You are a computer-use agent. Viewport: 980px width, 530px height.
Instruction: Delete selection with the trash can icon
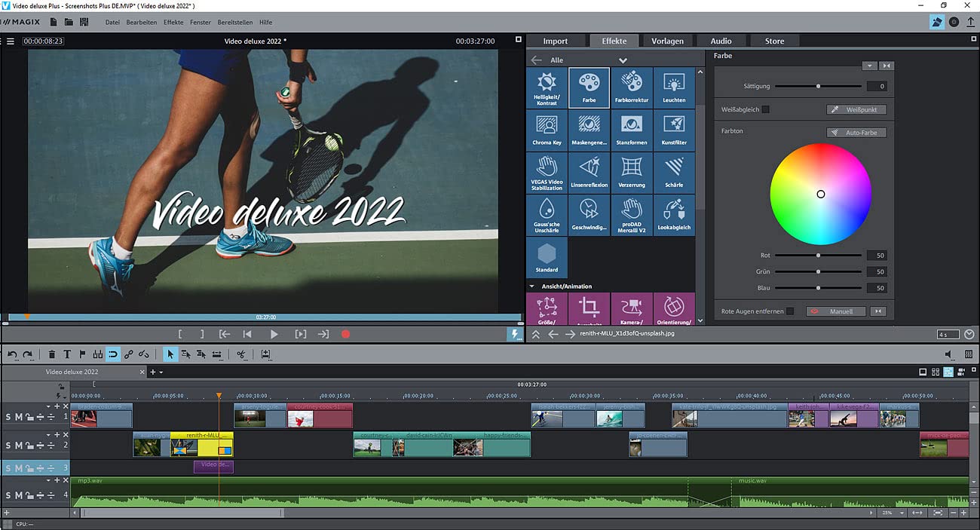pyautogui.click(x=52, y=354)
